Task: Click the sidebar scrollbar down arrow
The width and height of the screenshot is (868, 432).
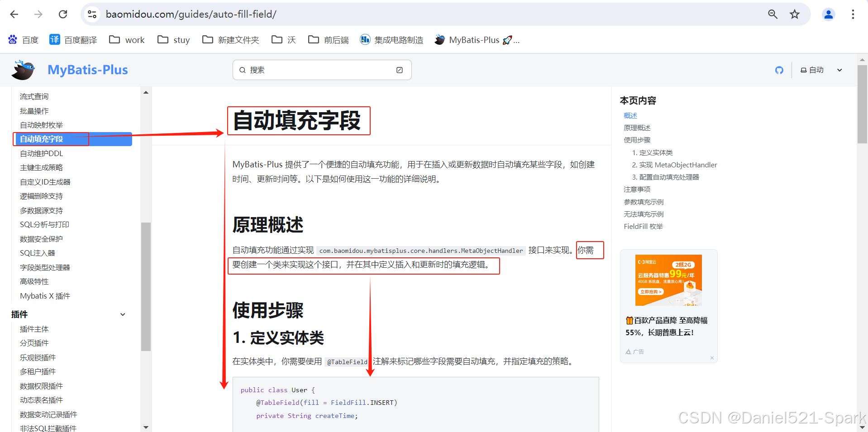Action: point(146,427)
